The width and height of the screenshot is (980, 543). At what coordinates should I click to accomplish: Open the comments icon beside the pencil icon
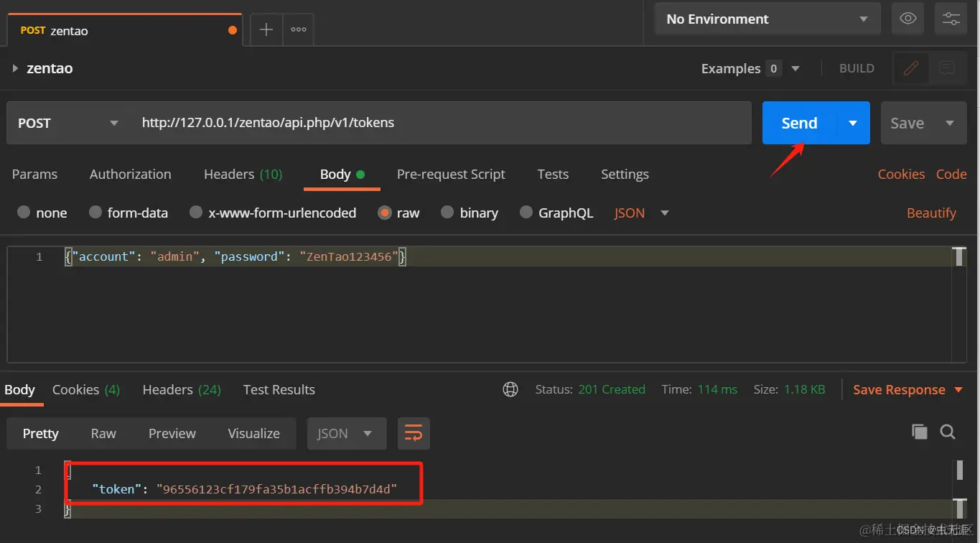(947, 68)
